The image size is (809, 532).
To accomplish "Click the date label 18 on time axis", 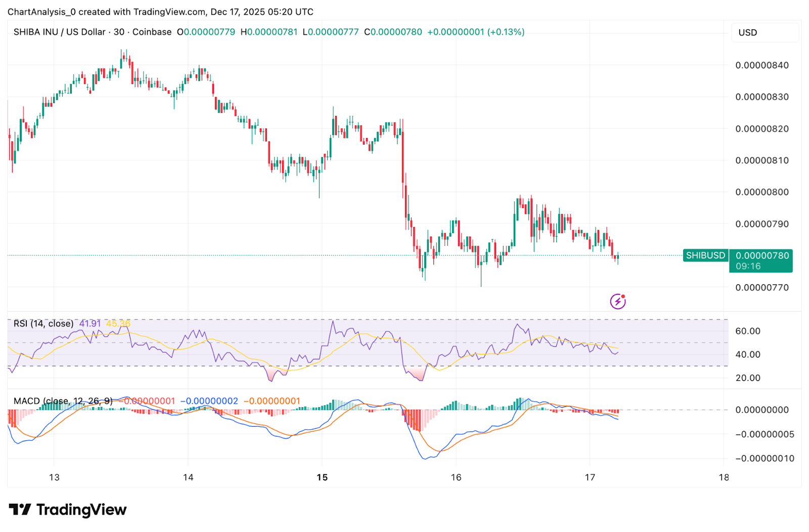I will [724, 477].
